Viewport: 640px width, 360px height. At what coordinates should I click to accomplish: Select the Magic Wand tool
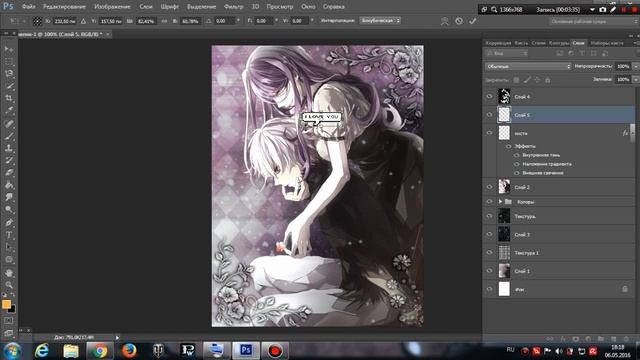click(9, 86)
